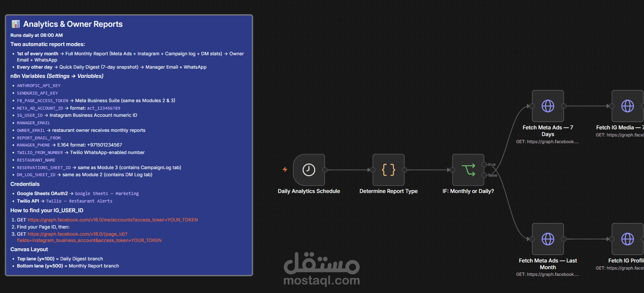This screenshot has height=293, width=644.
Task: Open the page_id instagram_business_account Graph API link
Action: pos(89,237)
